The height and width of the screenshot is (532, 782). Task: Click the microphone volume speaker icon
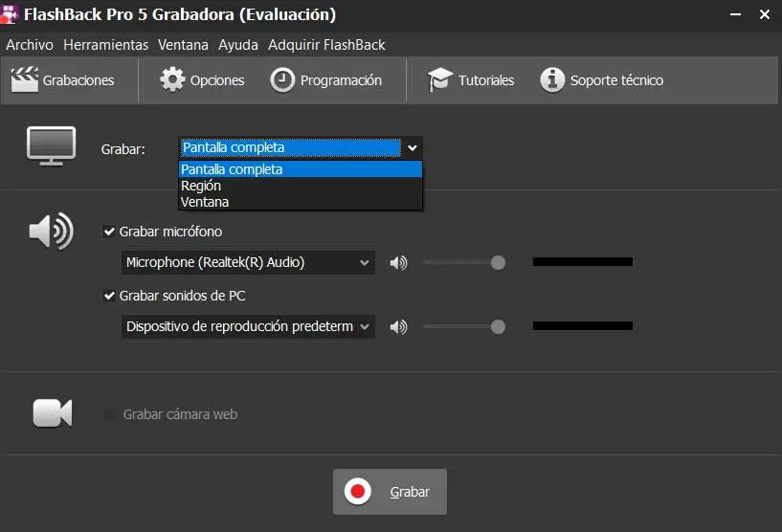(398, 263)
